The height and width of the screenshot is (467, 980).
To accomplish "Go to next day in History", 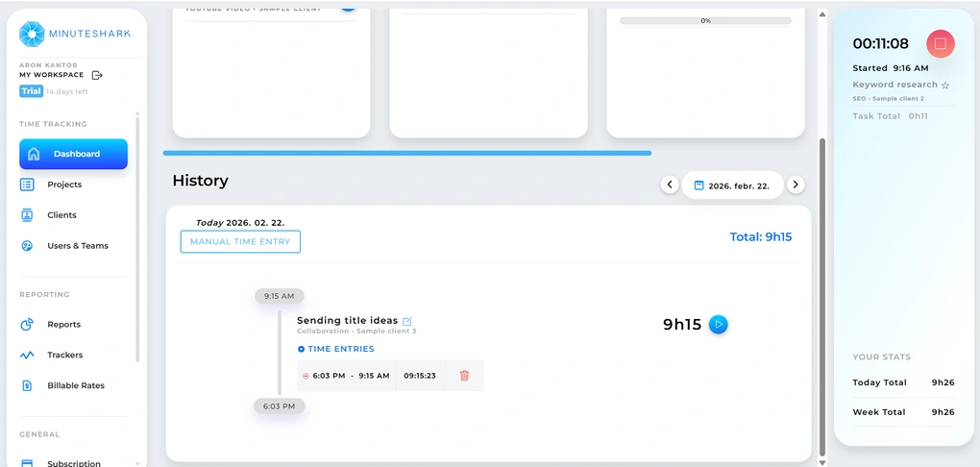I will 796,184.
